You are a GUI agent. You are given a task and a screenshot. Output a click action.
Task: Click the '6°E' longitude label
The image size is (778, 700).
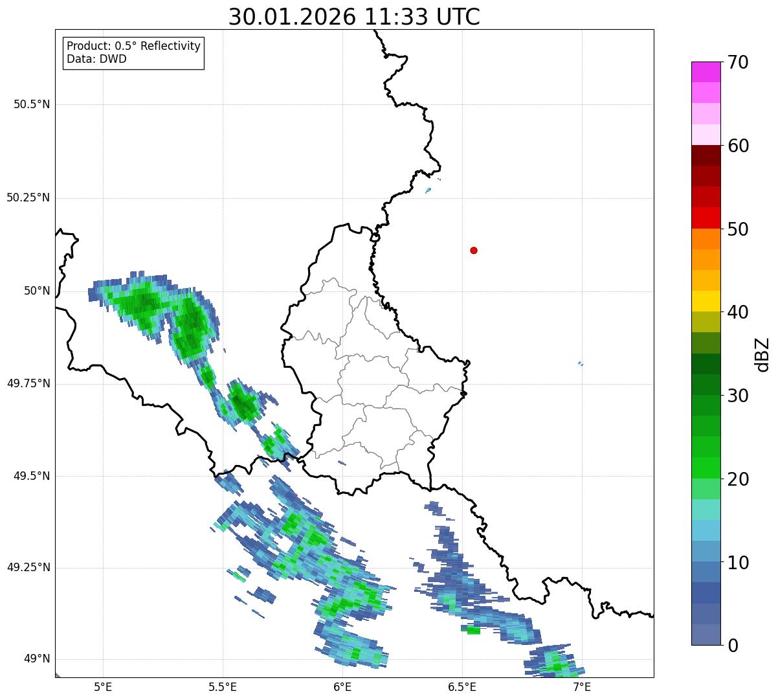(342, 686)
